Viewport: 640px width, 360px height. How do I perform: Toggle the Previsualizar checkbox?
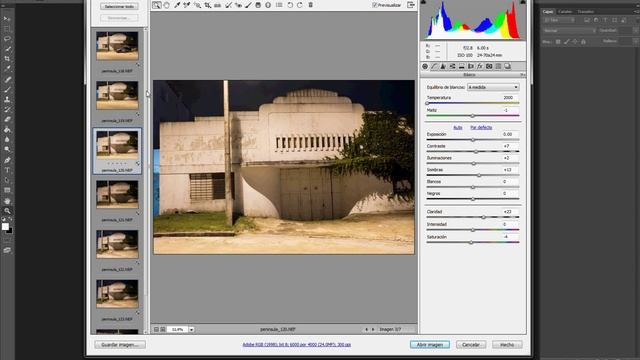[x=375, y=5]
